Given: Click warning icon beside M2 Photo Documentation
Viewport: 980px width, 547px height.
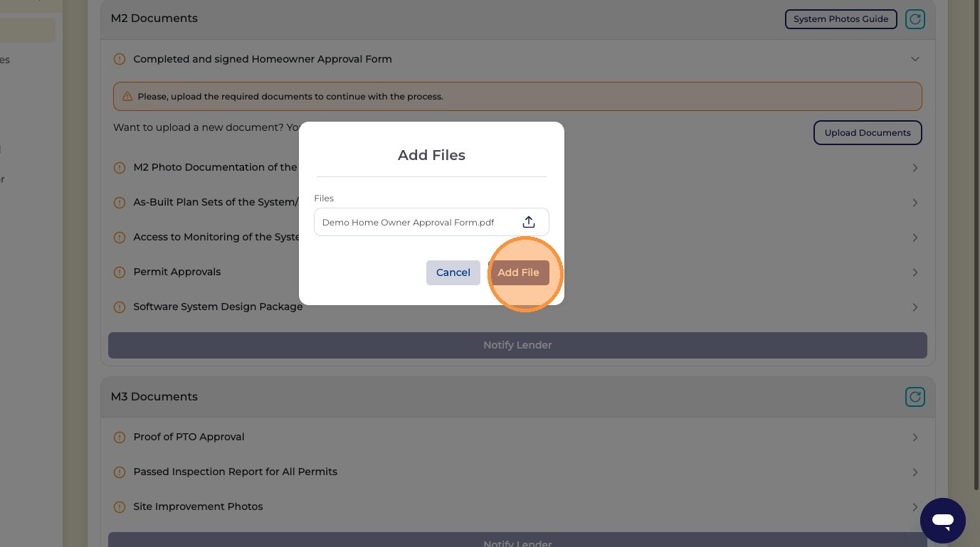Looking at the screenshot, I should (120, 168).
